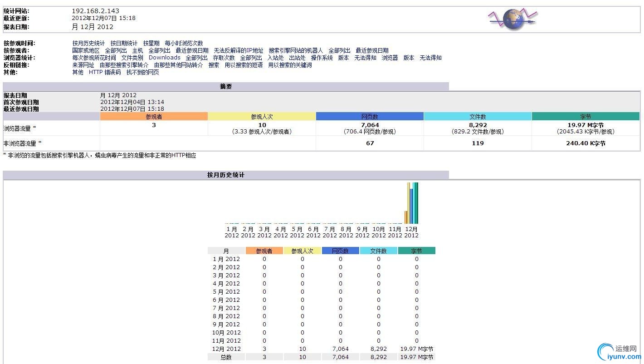Click the 7月 2012 label under the chart
The width and height of the screenshot is (644, 364).
click(x=330, y=232)
